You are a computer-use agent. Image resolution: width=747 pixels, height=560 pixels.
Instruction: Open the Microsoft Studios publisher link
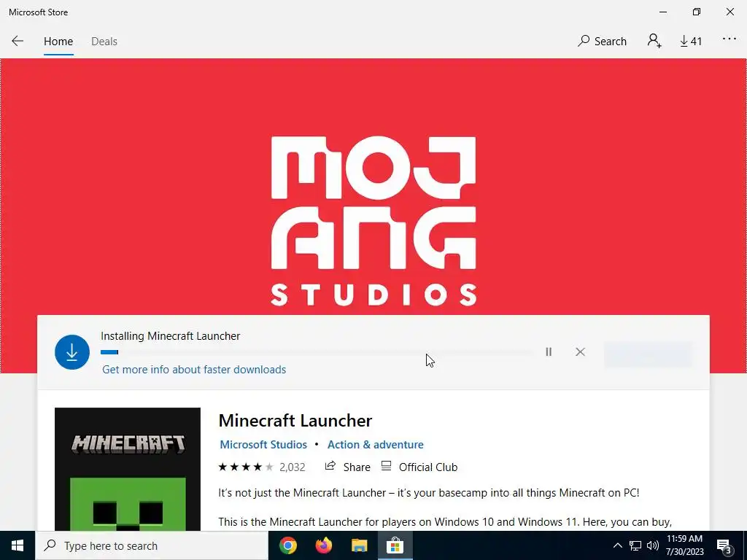pyautogui.click(x=263, y=444)
